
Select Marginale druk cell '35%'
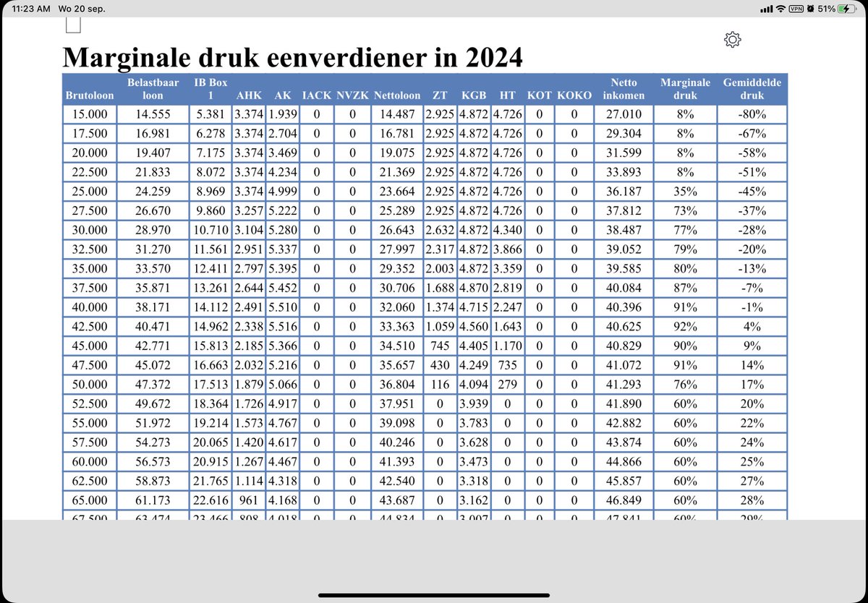[x=685, y=192]
